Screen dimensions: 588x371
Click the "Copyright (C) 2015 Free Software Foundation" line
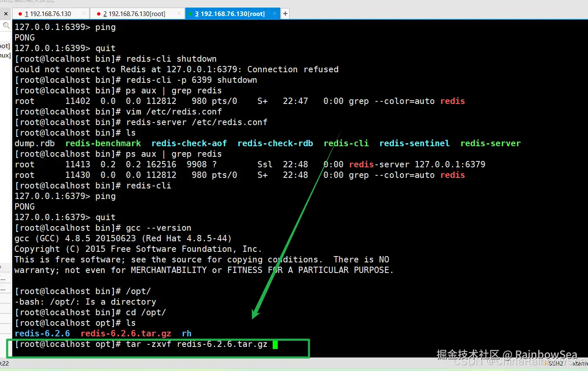tap(138, 249)
